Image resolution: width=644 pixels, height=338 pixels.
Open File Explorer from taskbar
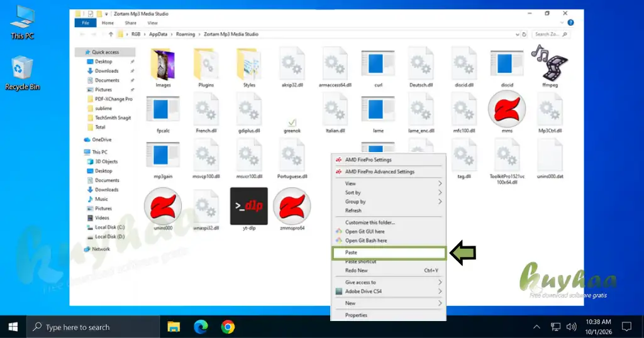pyautogui.click(x=174, y=327)
